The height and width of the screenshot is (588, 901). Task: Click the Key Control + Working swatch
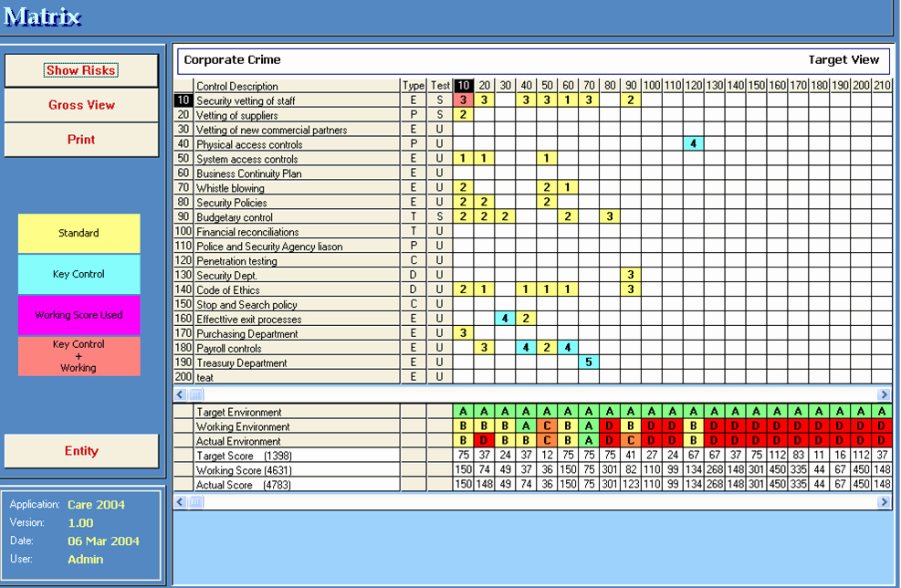pyautogui.click(x=79, y=356)
